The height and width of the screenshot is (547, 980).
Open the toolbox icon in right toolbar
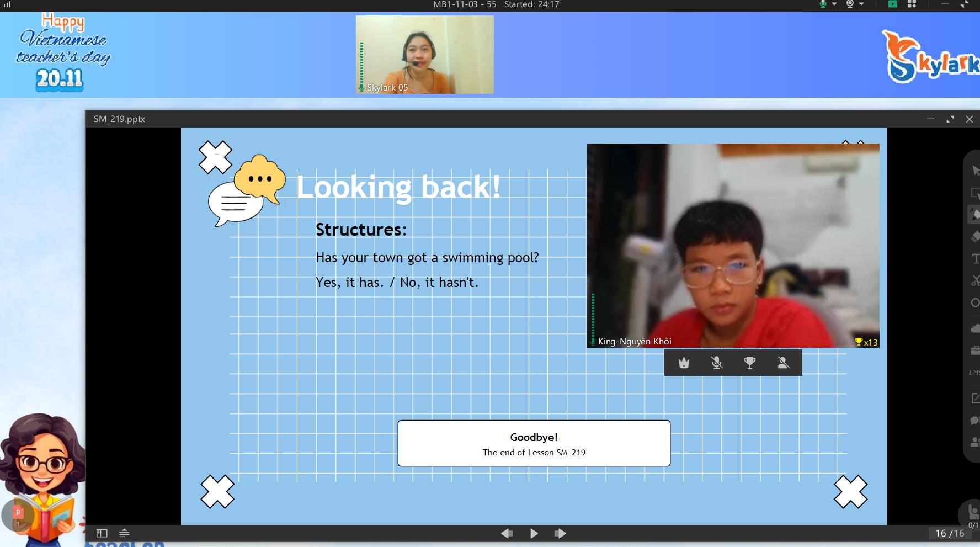coord(975,350)
